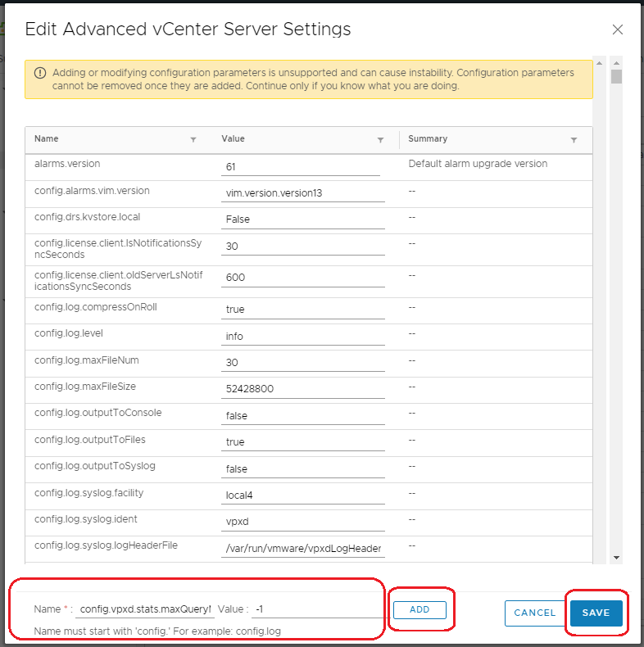The image size is (644, 647).
Task: Edit the config.log.outputToSyslog value field
Action: pyautogui.click(x=303, y=469)
